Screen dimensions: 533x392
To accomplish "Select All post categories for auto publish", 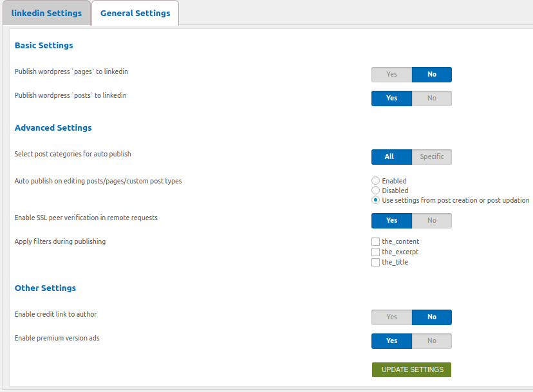I will 391,156.
